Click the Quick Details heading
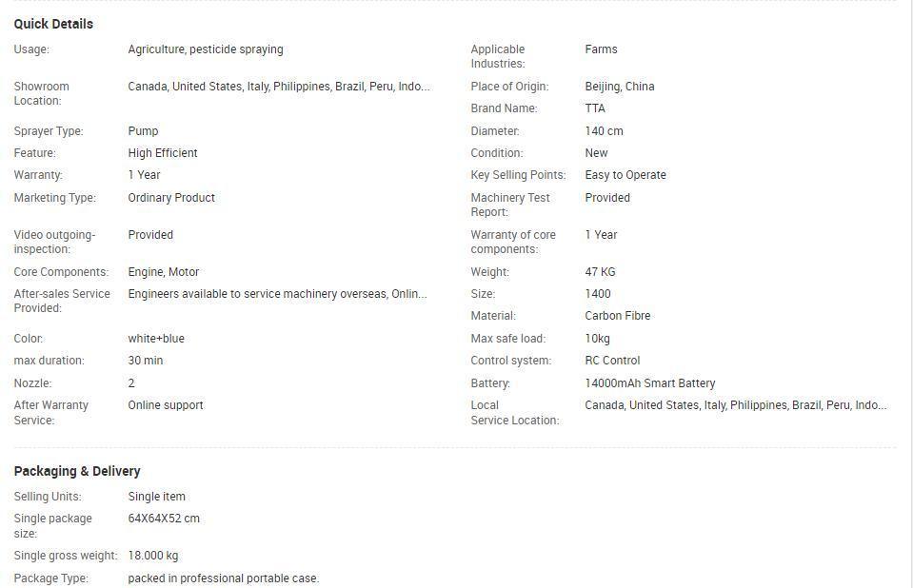 click(x=53, y=24)
